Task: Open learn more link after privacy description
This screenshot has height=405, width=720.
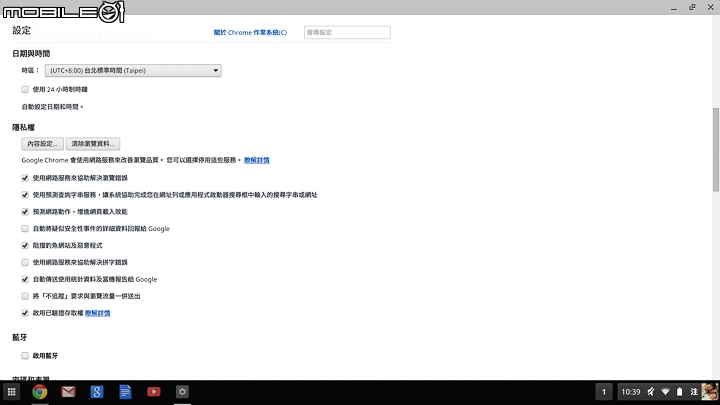Action: [x=257, y=160]
